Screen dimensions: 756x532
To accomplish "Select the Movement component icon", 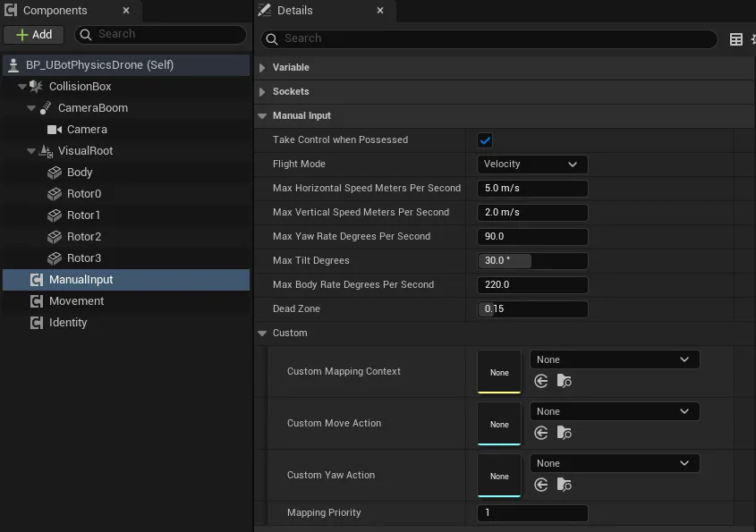I will 36,301.
